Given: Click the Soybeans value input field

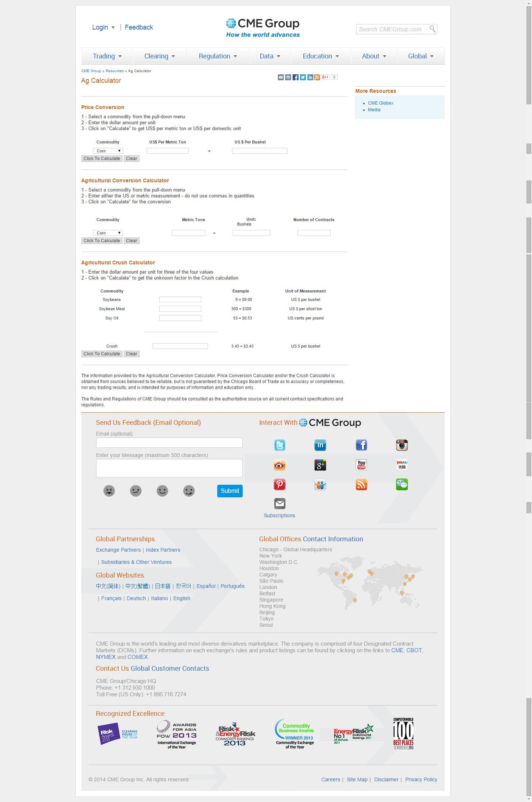Looking at the screenshot, I should [x=180, y=300].
